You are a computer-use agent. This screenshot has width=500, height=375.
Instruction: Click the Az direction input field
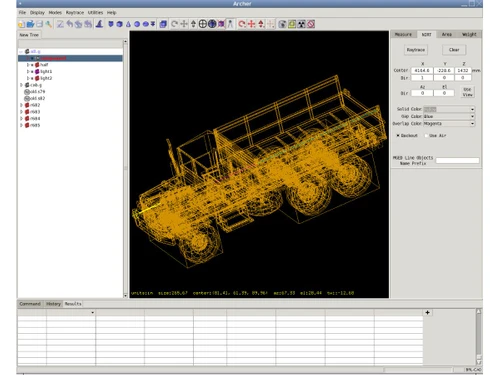422,93
